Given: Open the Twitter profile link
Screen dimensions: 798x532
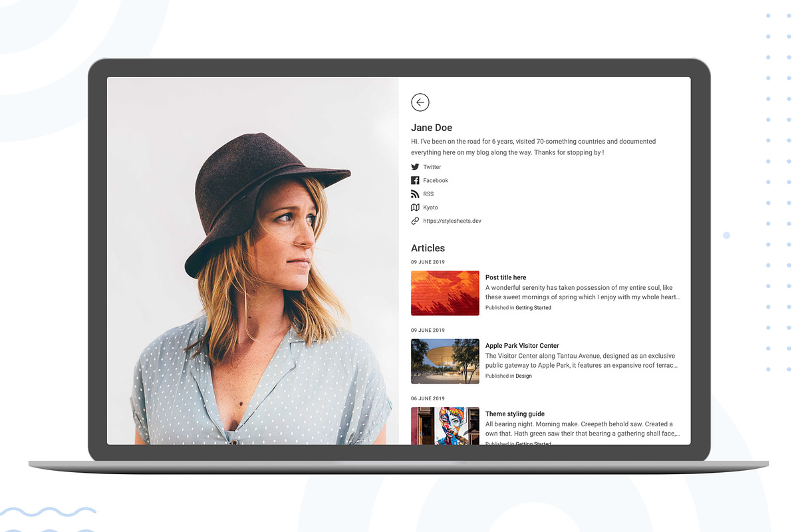Looking at the screenshot, I should pos(432,167).
